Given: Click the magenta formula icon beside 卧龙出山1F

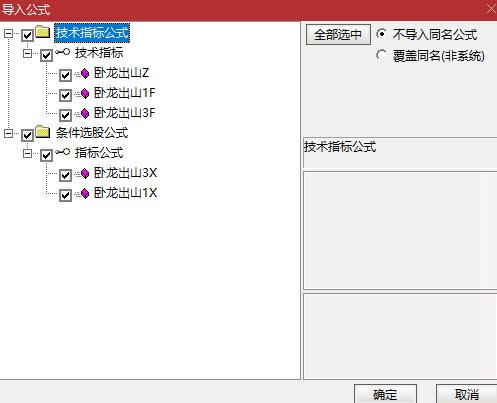Looking at the screenshot, I should (x=85, y=94).
